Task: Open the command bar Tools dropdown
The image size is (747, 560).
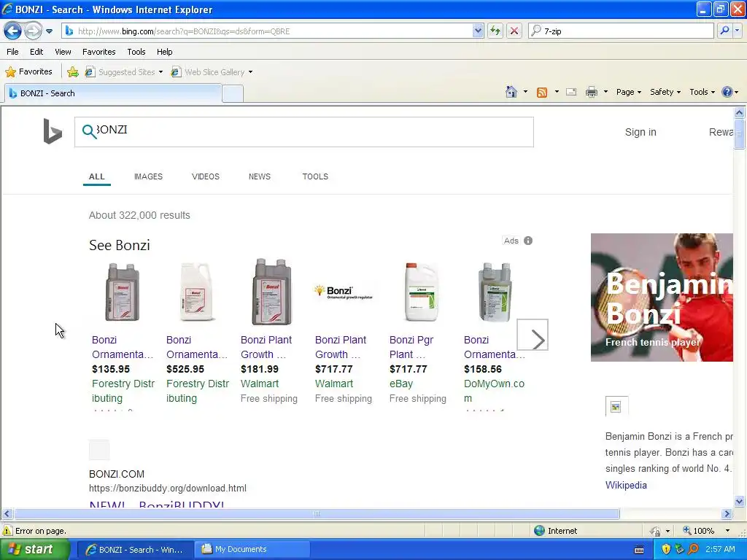Action: point(703,92)
